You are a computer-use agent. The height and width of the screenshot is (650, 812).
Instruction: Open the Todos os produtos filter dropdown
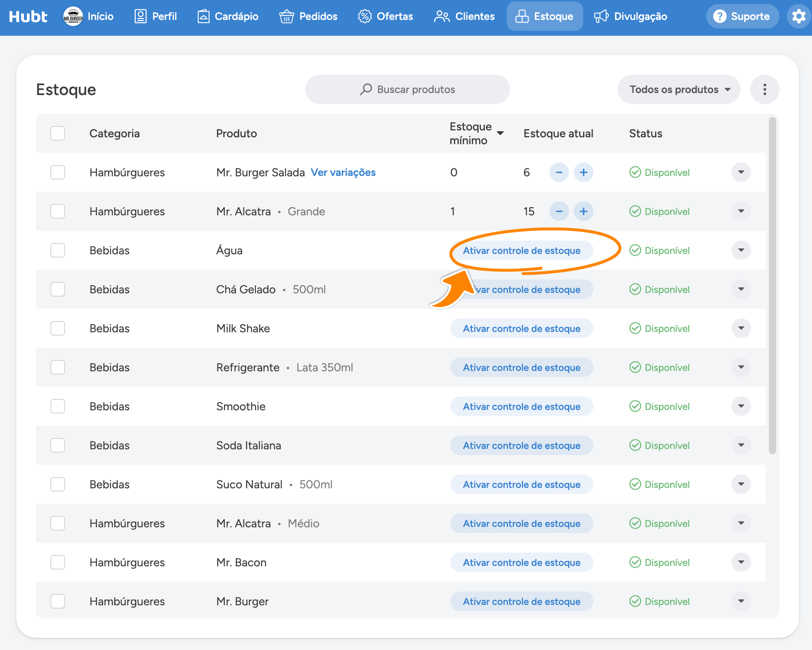point(679,89)
